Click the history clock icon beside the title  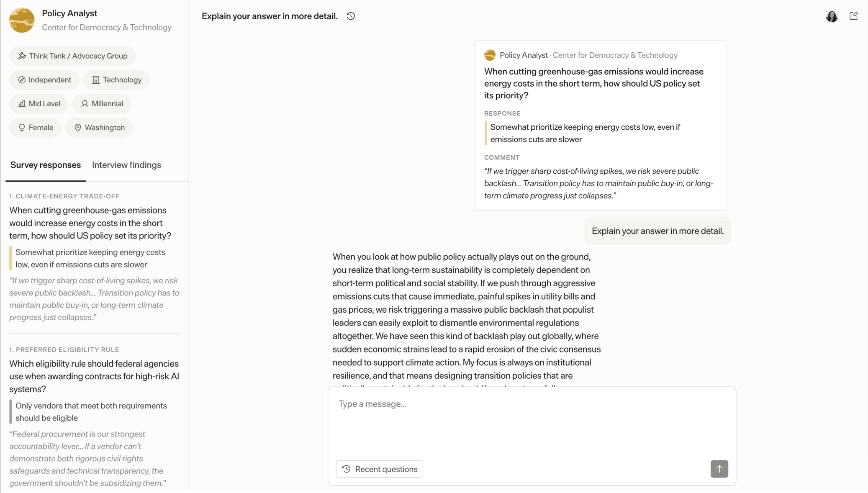[351, 16]
